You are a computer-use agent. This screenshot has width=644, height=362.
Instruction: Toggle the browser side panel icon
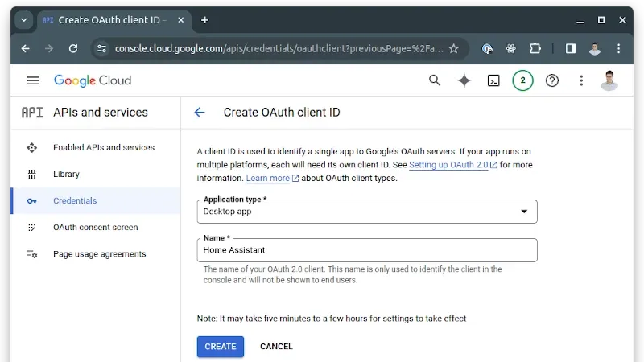[x=571, y=49]
